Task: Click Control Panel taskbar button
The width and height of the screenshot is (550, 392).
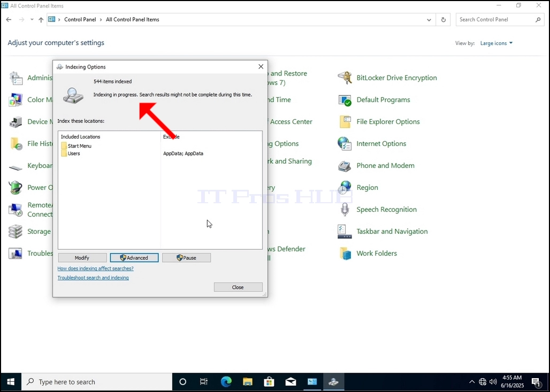Action: click(x=312, y=382)
